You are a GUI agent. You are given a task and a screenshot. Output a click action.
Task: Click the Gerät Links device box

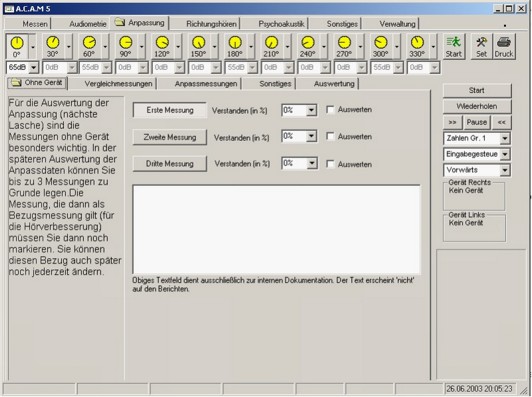click(474, 227)
